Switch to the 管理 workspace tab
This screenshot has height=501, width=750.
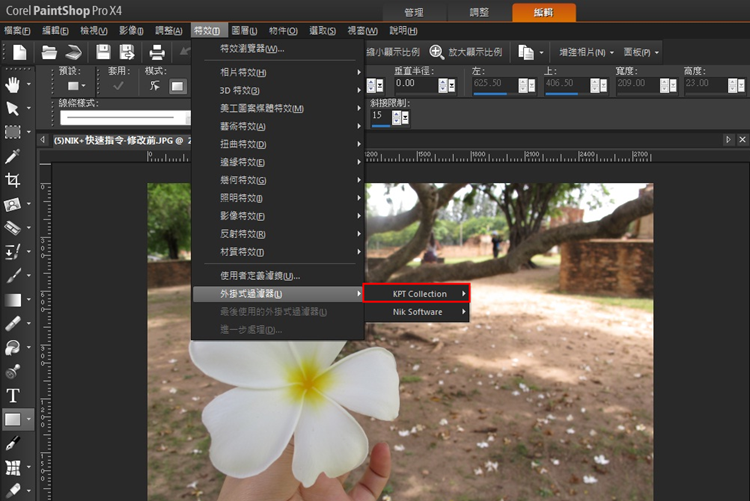(414, 12)
